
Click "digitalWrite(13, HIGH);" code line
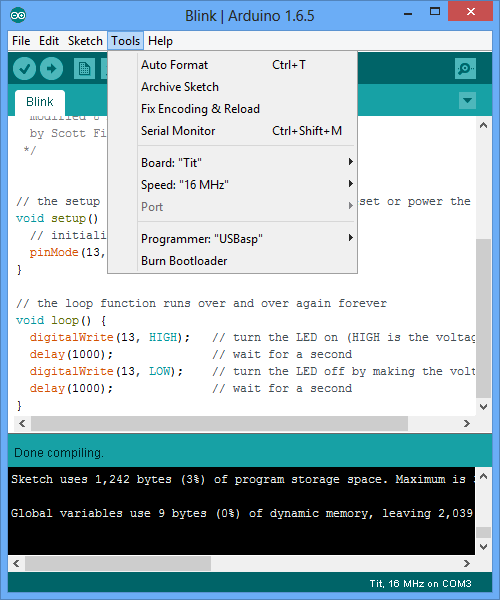[110, 338]
